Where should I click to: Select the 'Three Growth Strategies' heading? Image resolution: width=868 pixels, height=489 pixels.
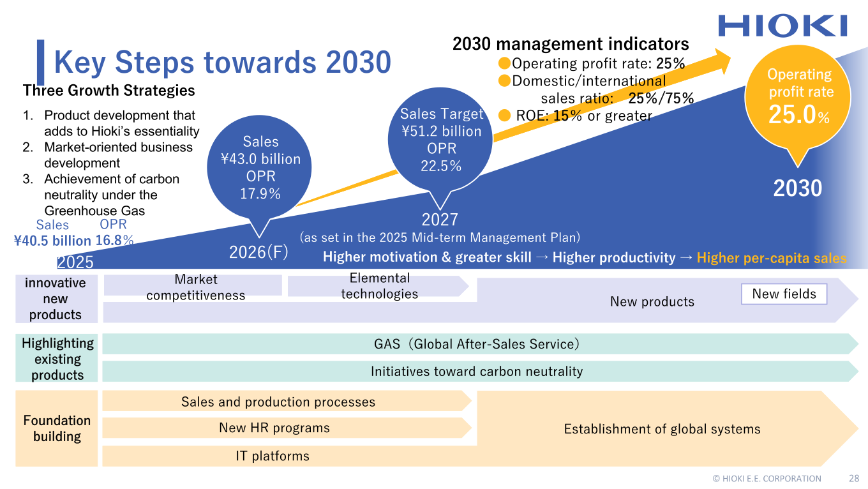109,91
